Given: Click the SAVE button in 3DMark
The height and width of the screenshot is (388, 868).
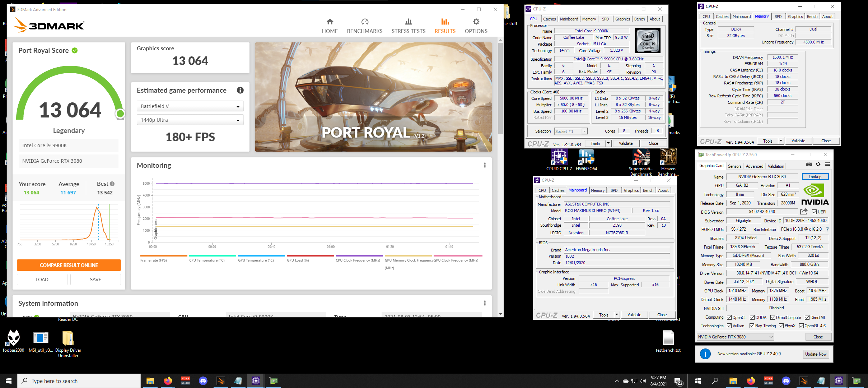Looking at the screenshot, I should [95, 280].
